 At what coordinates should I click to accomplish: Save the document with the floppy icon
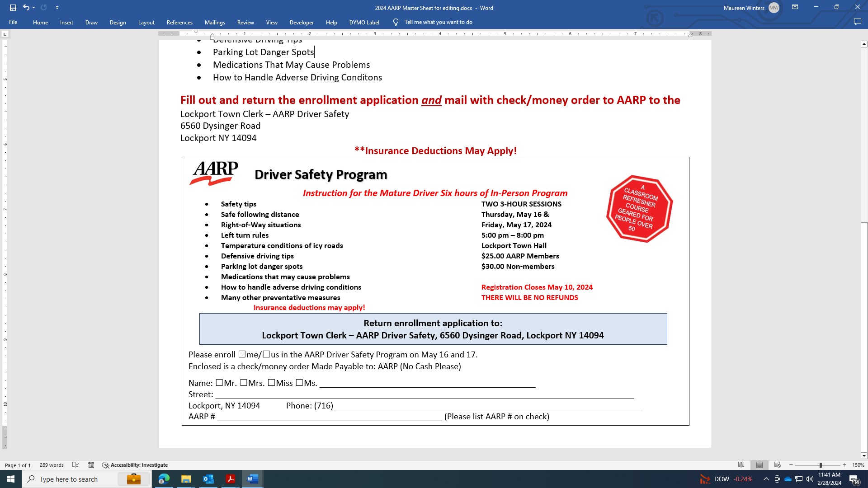tap(13, 8)
